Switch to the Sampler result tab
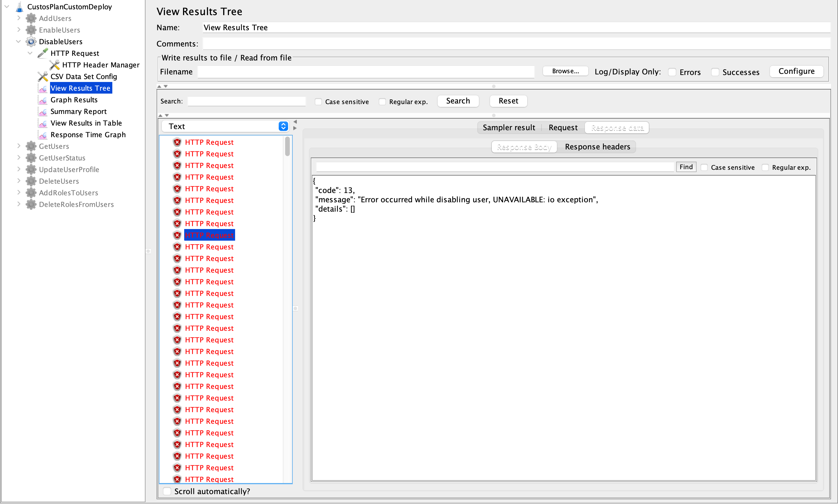This screenshot has width=838, height=504. [x=509, y=128]
